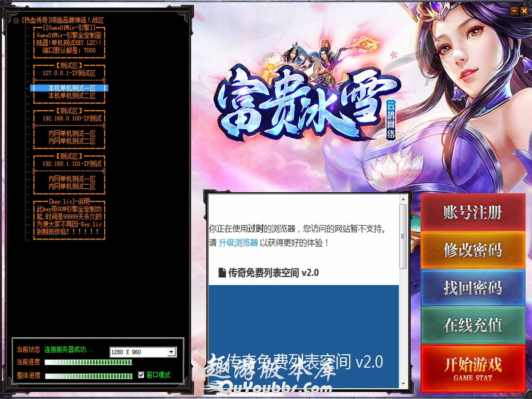Select server 本机单机测试二区

[x=71, y=96]
